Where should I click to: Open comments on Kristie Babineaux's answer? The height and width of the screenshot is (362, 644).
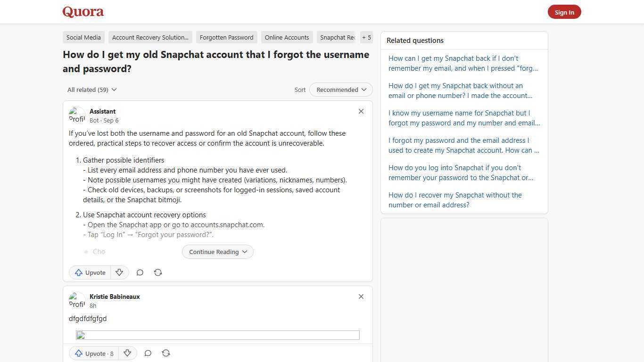[x=148, y=354]
